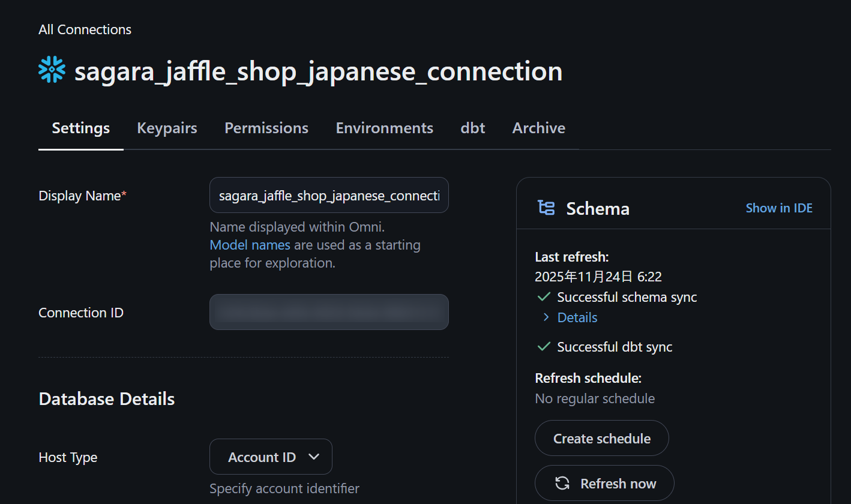Go to the Environments tab
Screen dimensions: 851x504
pyautogui.click(x=384, y=128)
